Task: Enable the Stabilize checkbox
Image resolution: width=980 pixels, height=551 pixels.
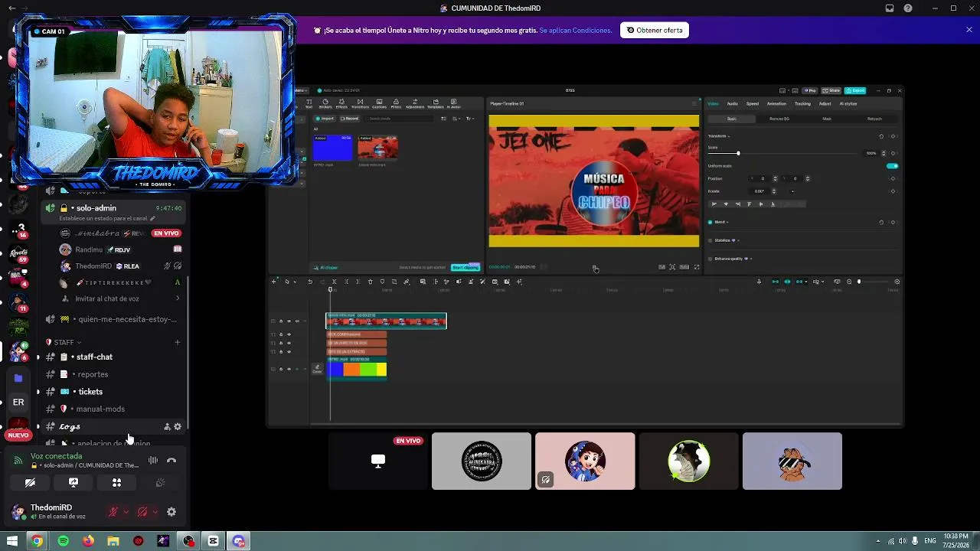Action: pyautogui.click(x=710, y=240)
